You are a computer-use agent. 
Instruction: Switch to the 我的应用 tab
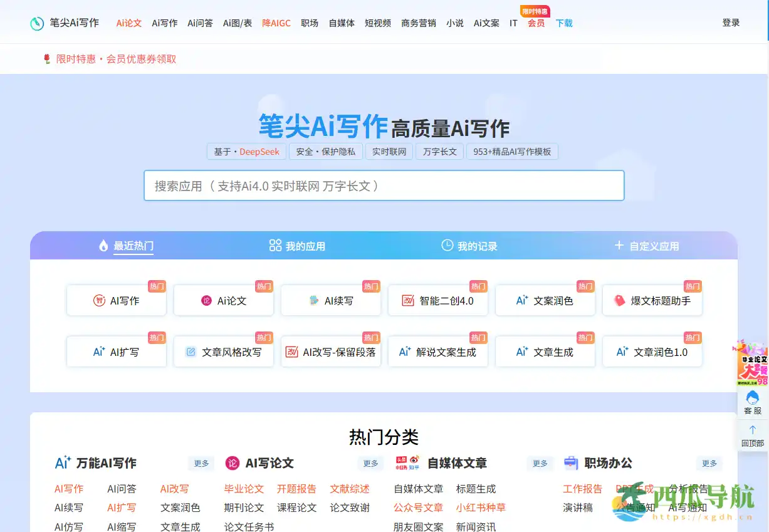(297, 246)
